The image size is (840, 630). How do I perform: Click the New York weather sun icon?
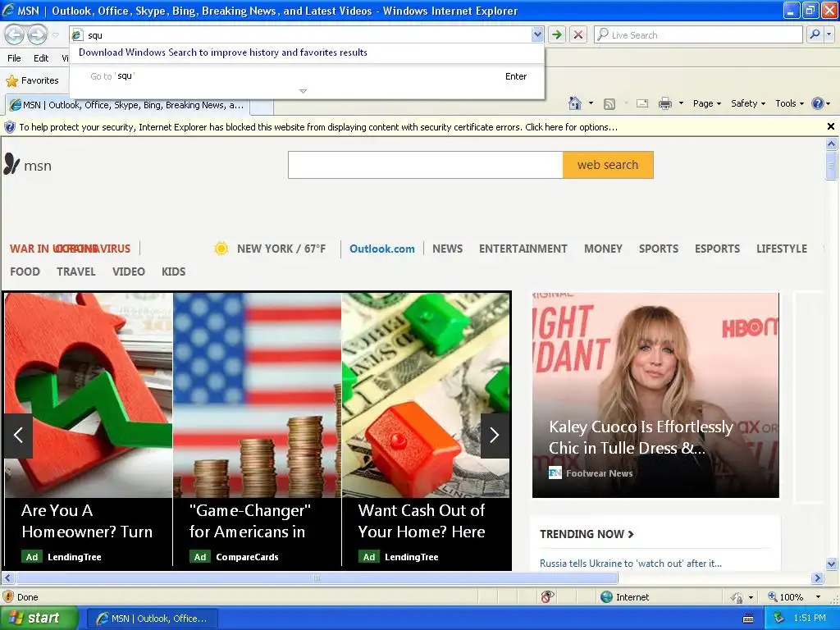[x=221, y=249]
